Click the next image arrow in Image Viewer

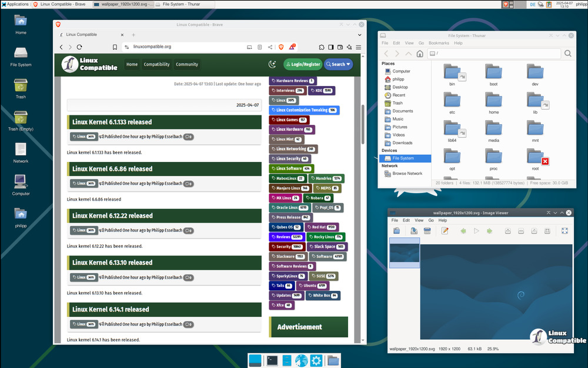(x=490, y=230)
